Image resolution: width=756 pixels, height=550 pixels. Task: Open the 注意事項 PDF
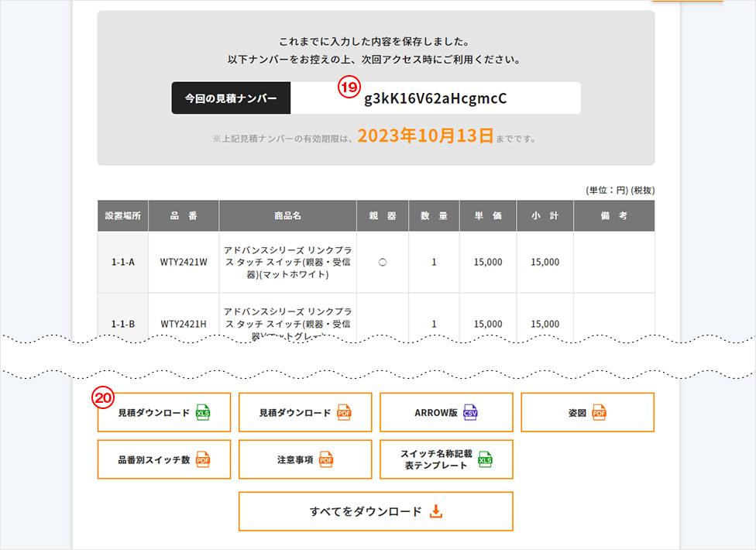(305, 459)
